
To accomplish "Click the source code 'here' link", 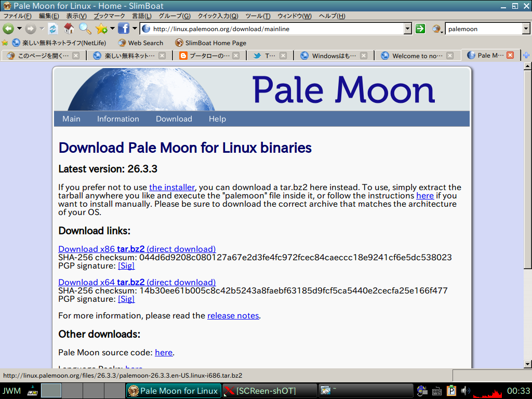I will [x=164, y=353].
